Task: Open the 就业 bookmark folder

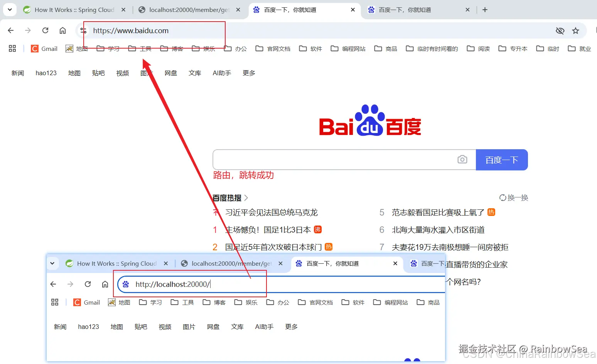Action: coord(580,49)
